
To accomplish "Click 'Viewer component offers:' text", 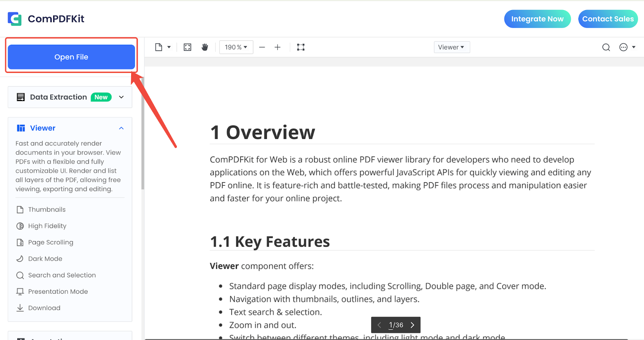I will 262,266.
